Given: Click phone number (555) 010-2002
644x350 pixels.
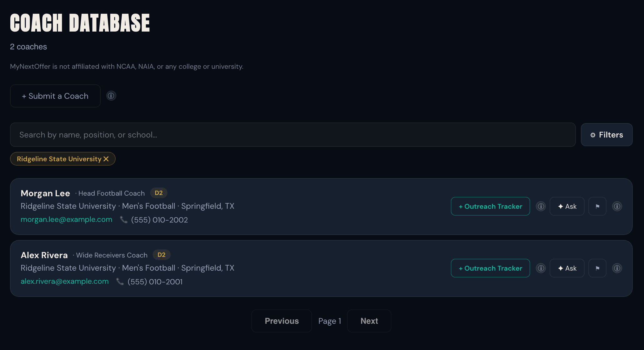Looking at the screenshot, I should 159,220.
